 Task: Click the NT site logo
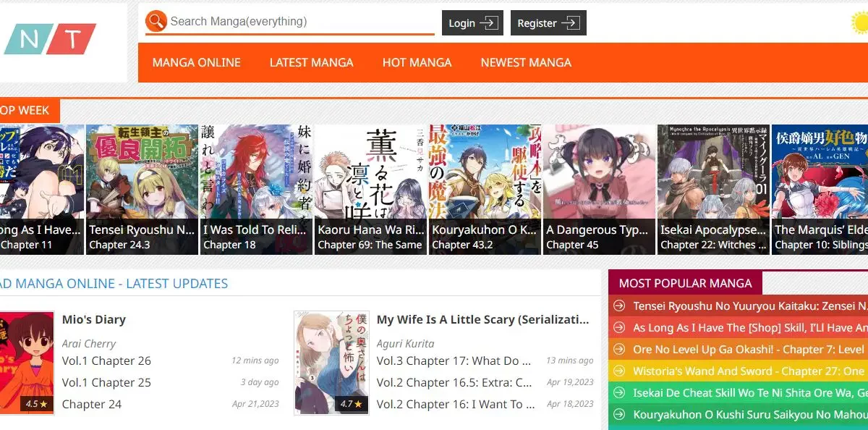tap(49, 39)
